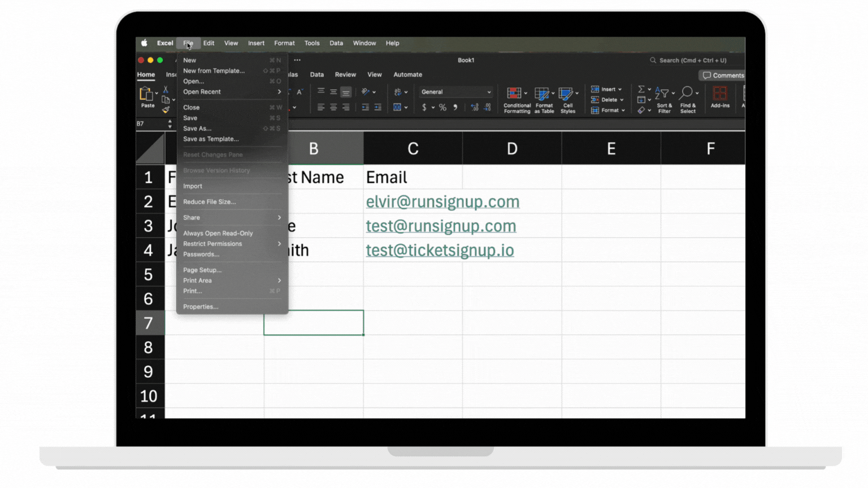This screenshot has height=488, width=868.
Task: Open Conditional Formatting
Action: [517, 101]
